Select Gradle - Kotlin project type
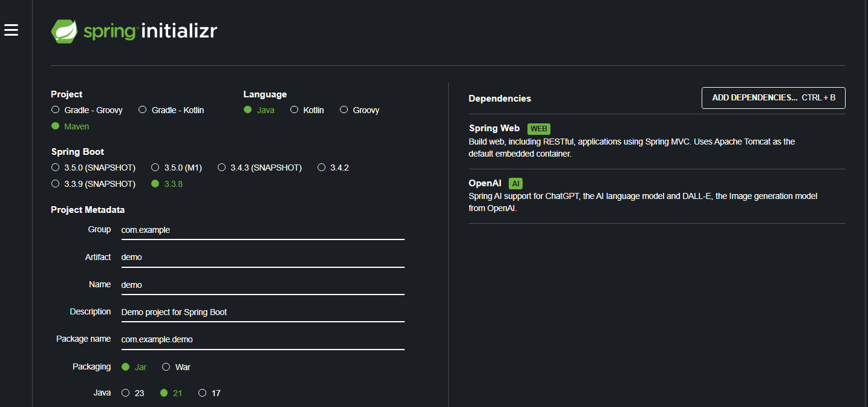 [143, 110]
